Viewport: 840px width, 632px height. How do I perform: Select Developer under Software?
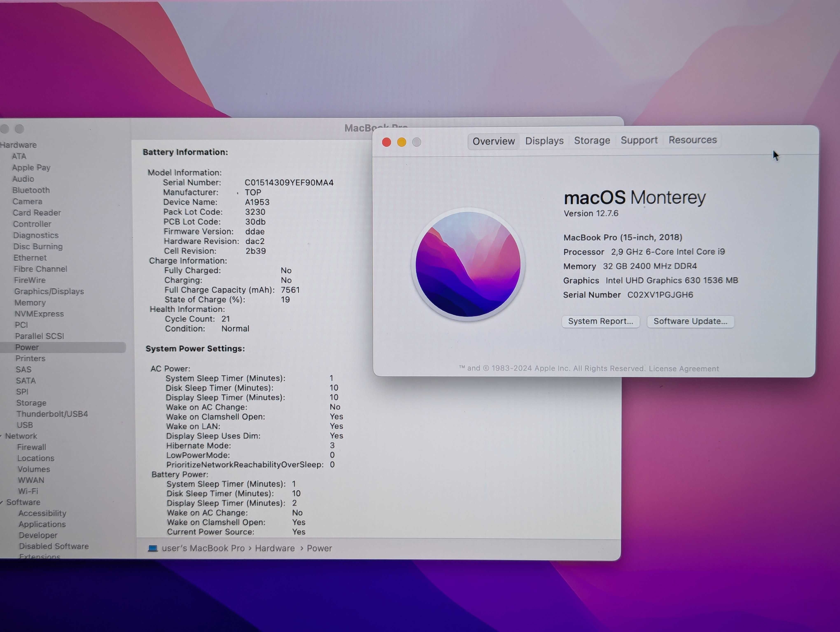click(38, 535)
